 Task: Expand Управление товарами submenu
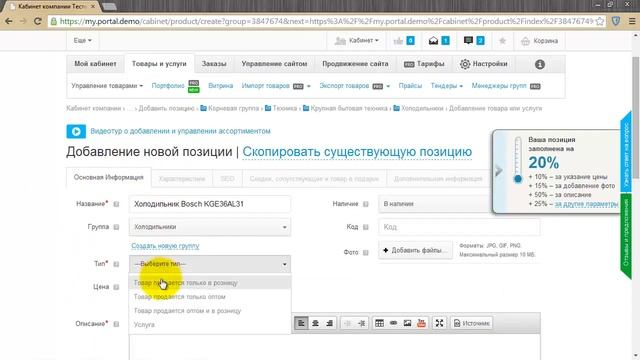(107, 86)
